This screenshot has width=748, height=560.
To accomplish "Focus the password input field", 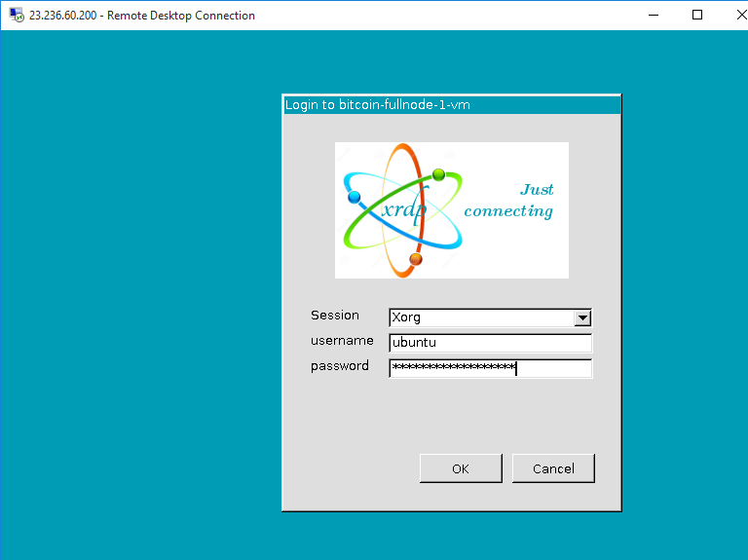I will coord(491,368).
